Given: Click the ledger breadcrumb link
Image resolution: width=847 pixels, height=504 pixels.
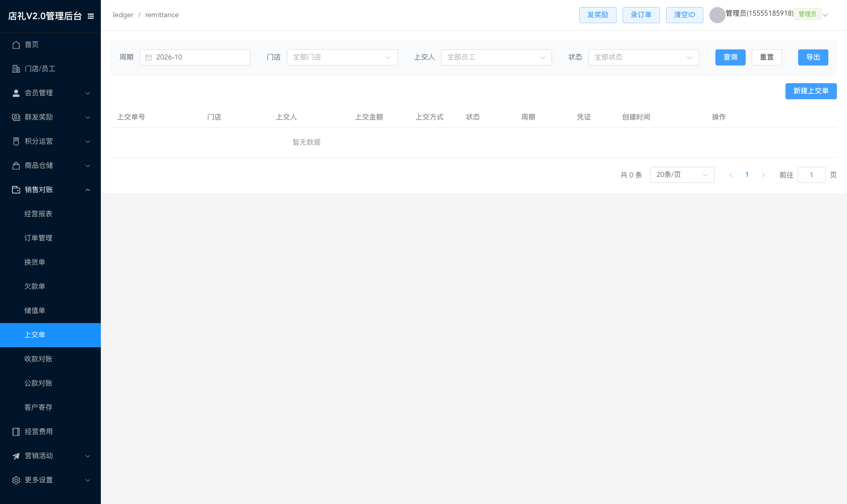Looking at the screenshot, I should click(123, 15).
